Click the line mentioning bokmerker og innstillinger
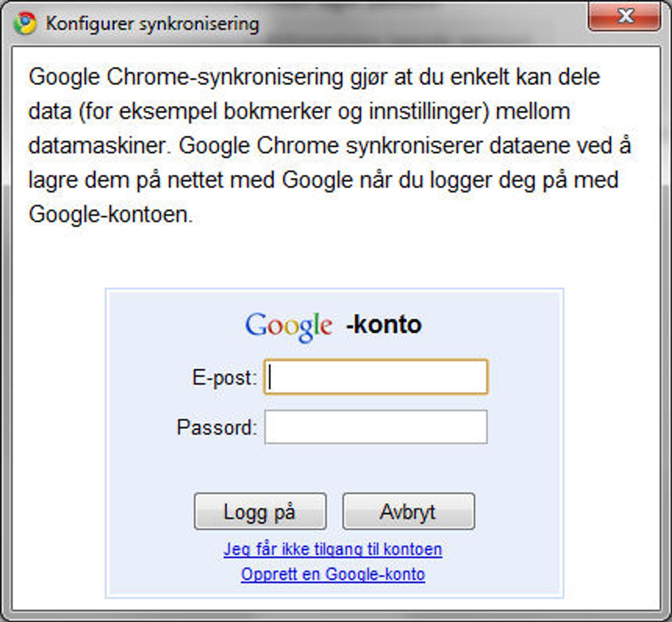The image size is (672, 622). click(x=299, y=112)
